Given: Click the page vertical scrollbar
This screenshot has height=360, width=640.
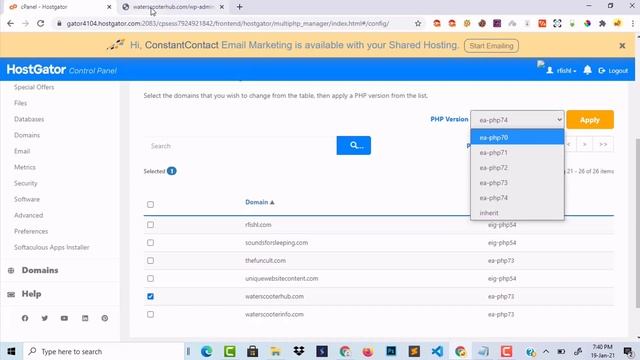Looking at the screenshot, I should pyautogui.click(x=637, y=222).
